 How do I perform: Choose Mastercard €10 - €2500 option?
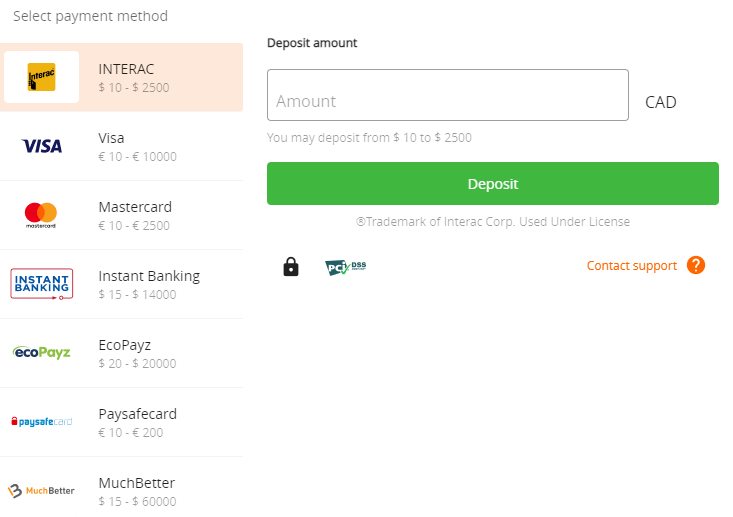click(122, 215)
